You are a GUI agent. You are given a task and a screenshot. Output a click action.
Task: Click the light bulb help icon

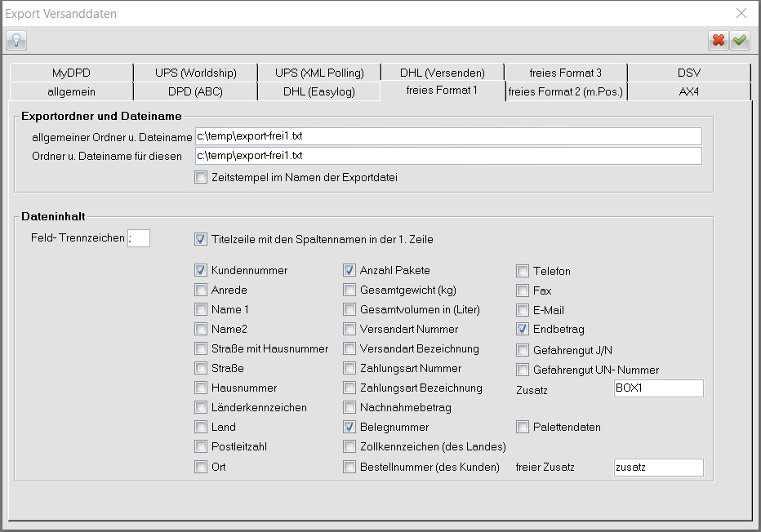pos(16,40)
